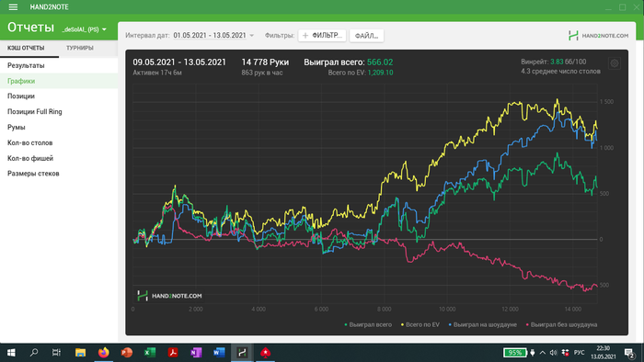644x362 pixels.
Task: Open OneNote from taskbar
Action: click(x=196, y=353)
